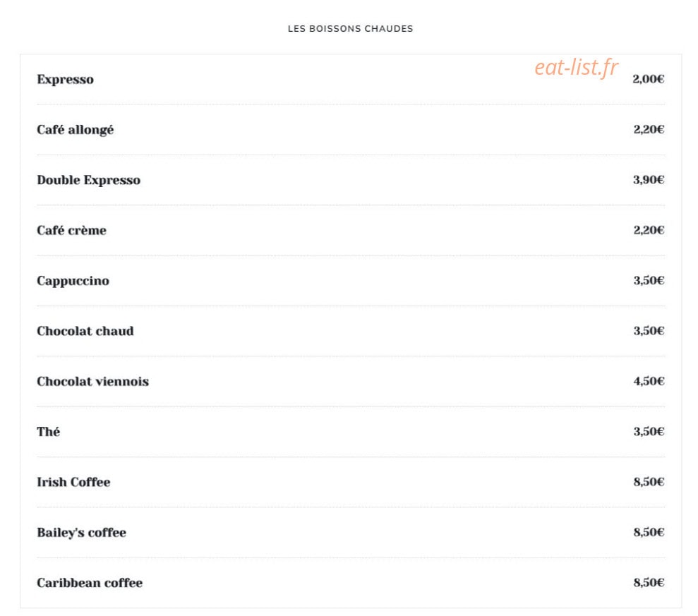Click the Irish Coffee 8,50€ price

pyautogui.click(x=649, y=482)
